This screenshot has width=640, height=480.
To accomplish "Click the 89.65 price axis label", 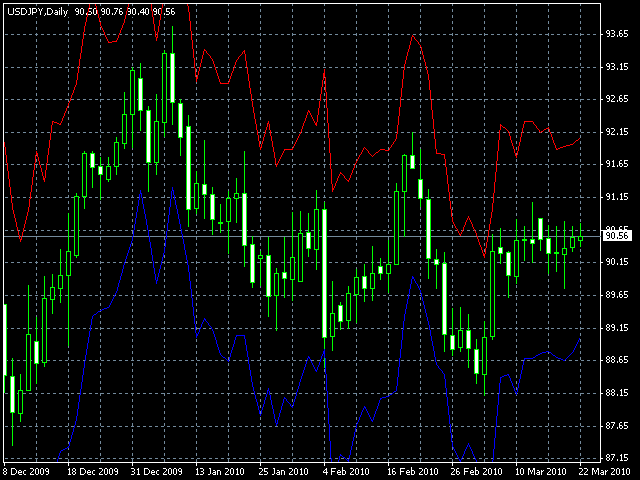I will (x=617, y=295).
